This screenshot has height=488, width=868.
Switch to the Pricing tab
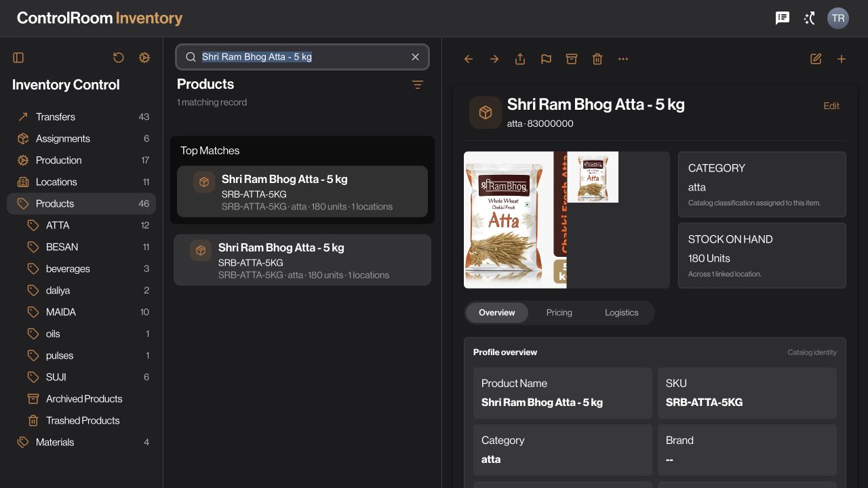(x=559, y=312)
